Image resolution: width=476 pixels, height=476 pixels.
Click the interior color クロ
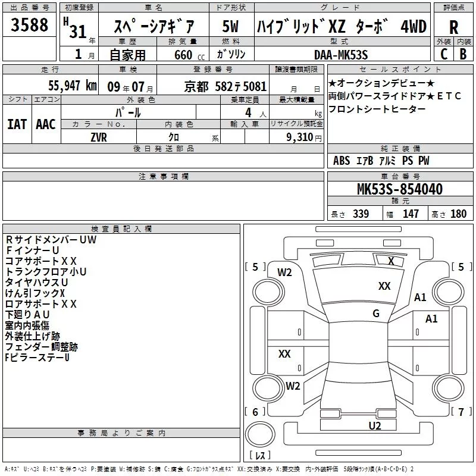[x=174, y=137]
